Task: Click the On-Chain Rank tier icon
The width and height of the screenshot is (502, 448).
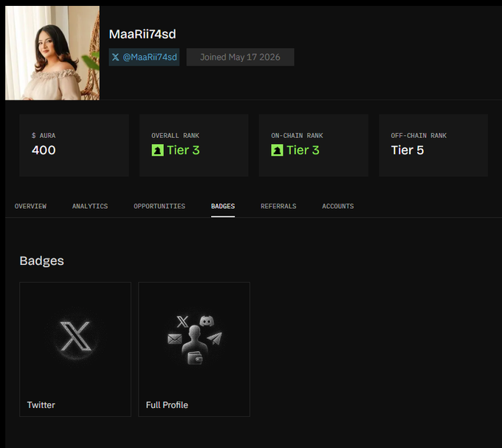Action: click(277, 150)
